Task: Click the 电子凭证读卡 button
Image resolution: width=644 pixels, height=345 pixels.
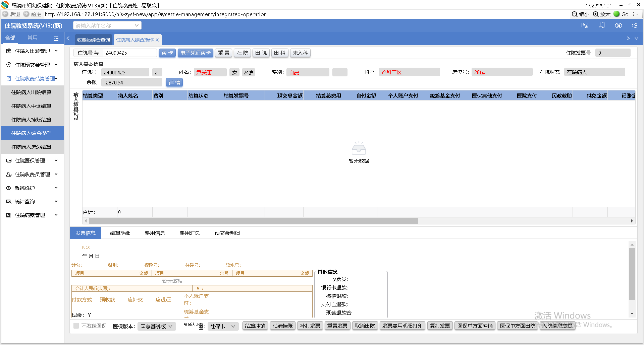Action: click(196, 53)
